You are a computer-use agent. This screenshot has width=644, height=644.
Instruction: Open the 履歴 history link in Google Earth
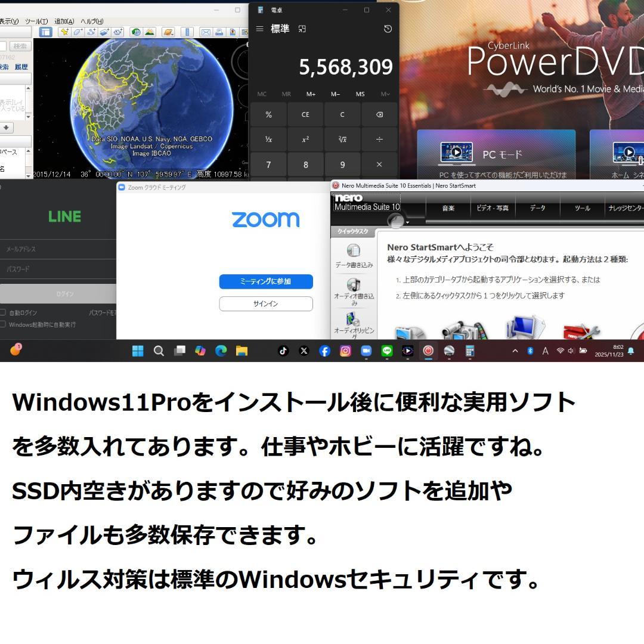(21, 67)
